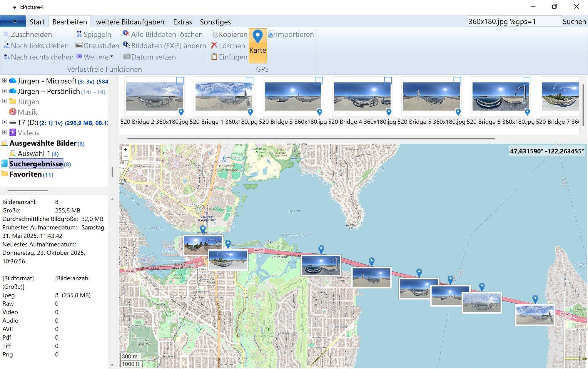
Task: Expand Jürgen – Persönlich tree node
Action: click(4, 91)
